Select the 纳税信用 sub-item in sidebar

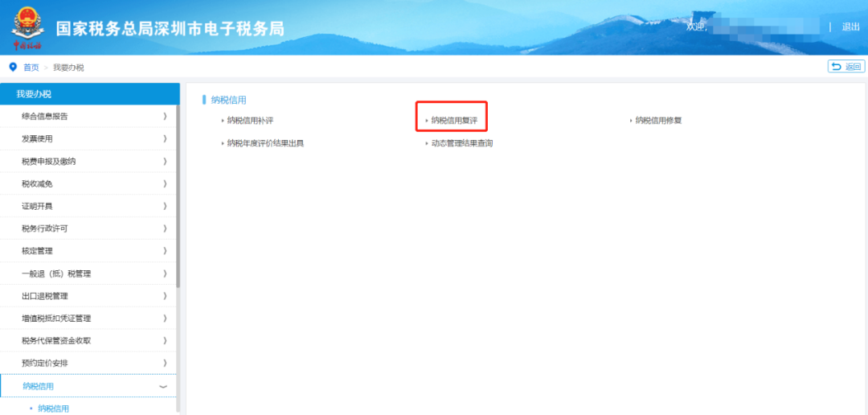click(x=53, y=409)
